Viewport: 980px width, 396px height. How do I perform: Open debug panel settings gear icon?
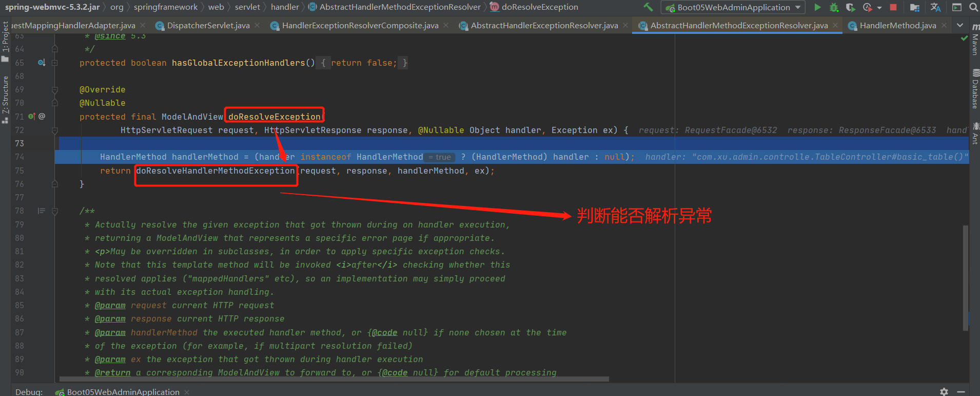[x=944, y=391]
